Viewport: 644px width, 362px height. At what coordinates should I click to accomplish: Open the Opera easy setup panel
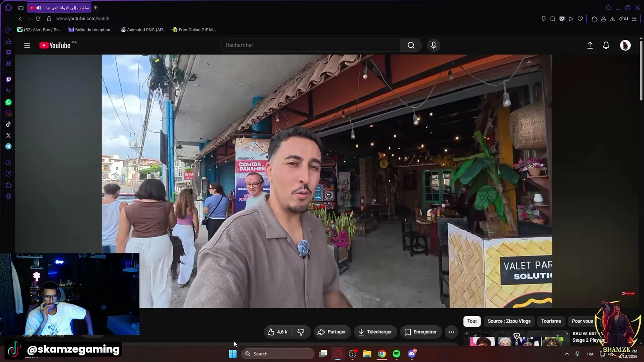coord(635,19)
